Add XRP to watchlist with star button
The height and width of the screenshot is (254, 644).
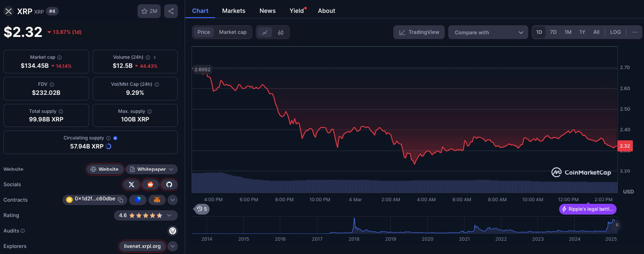tap(149, 11)
